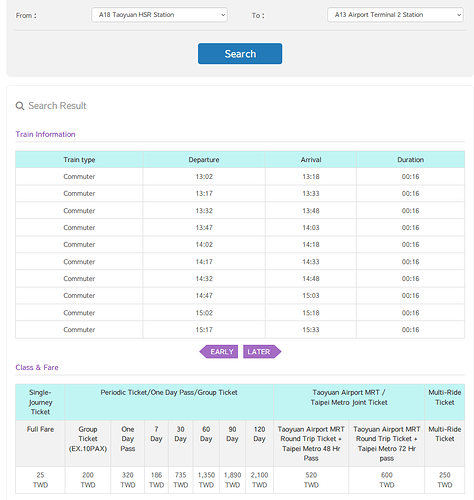Viewport: 474px width, 500px height.
Task: Click the Train Information section heading
Action: point(45,134)
